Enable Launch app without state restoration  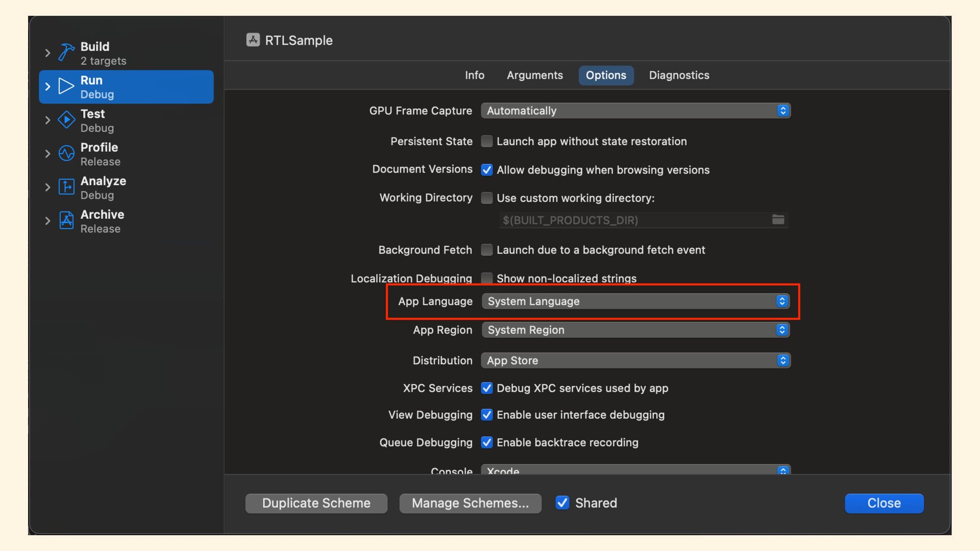(487, 141)
